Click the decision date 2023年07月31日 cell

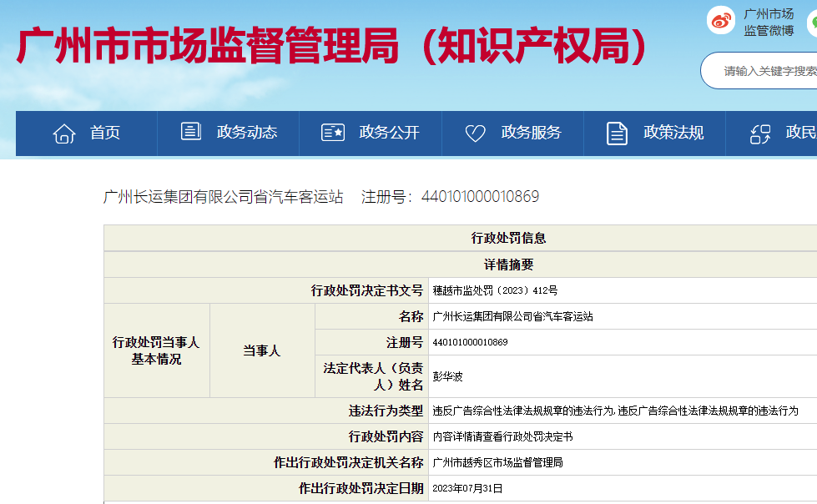click(467, 488)
